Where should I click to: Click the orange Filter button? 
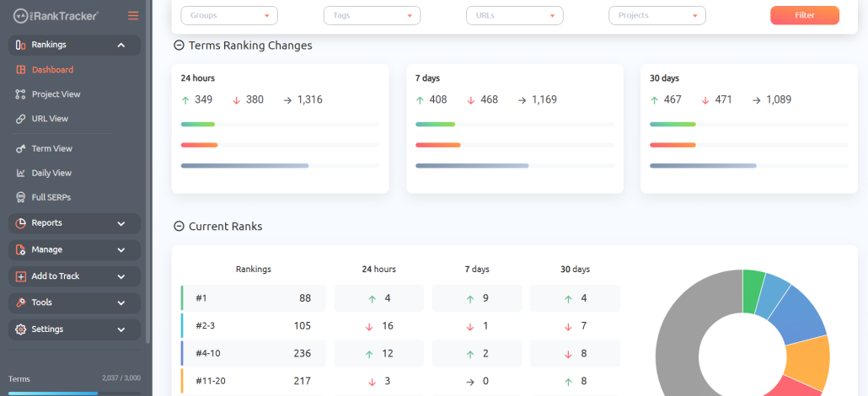804,15
